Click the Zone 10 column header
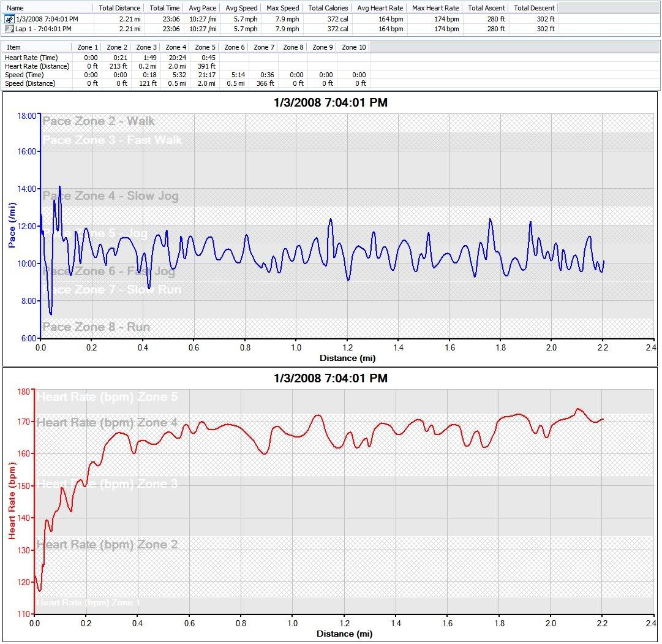Image resolution: width=662 pixels, height=644 pixels. (353, 47)
